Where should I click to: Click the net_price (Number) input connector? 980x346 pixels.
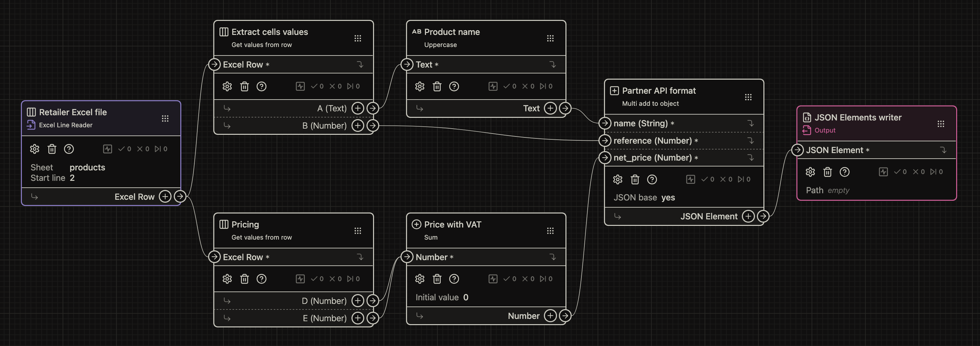coord(605,157)
